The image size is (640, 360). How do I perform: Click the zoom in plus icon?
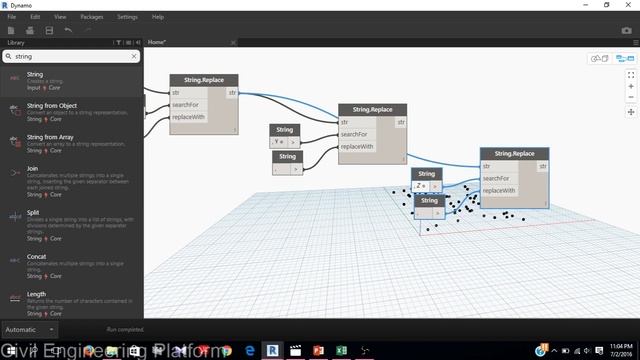(631, 86)
